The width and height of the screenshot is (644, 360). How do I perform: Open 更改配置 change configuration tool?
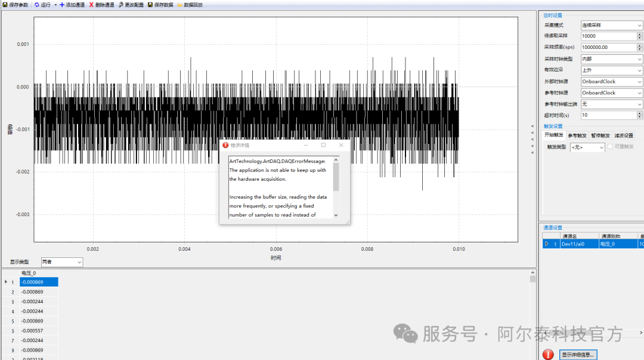[x=121, y=5]
